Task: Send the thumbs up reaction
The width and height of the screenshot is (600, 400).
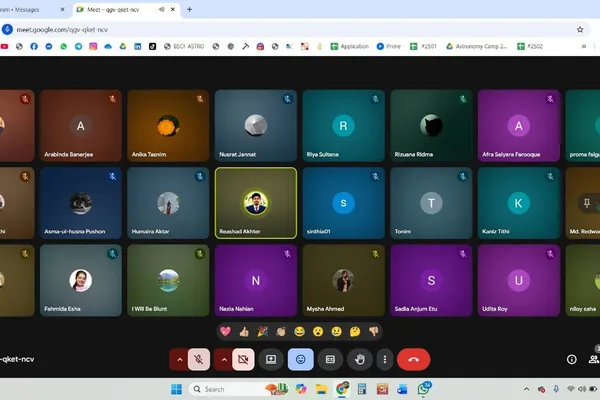Action: (244, 331)
